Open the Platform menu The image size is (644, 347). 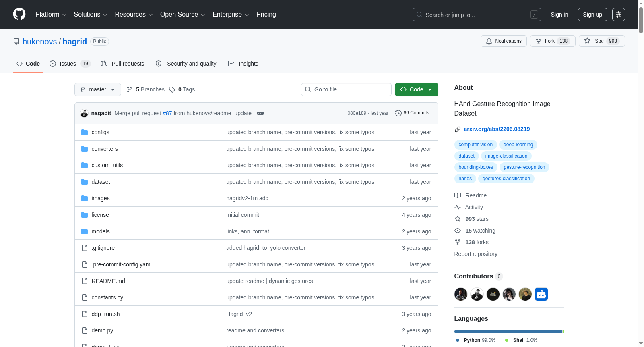pyautogui.click(x=51, y=15)
